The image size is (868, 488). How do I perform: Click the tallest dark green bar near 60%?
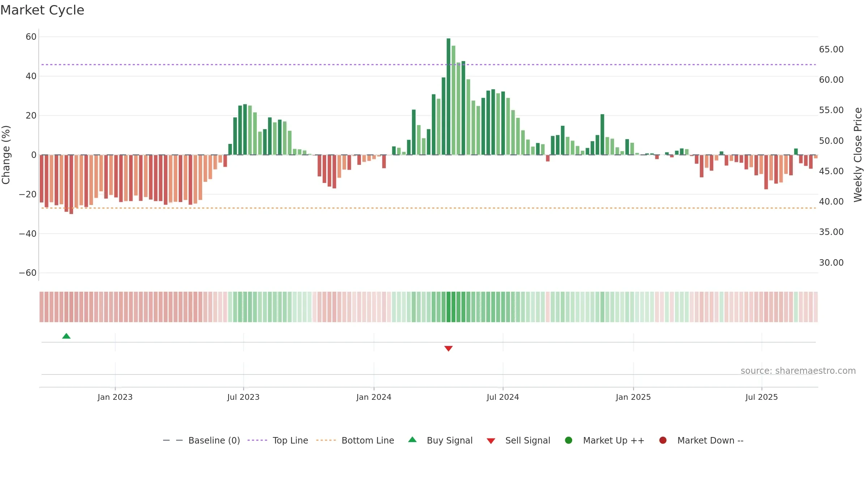pyautogui.click(x=448, y=97)
